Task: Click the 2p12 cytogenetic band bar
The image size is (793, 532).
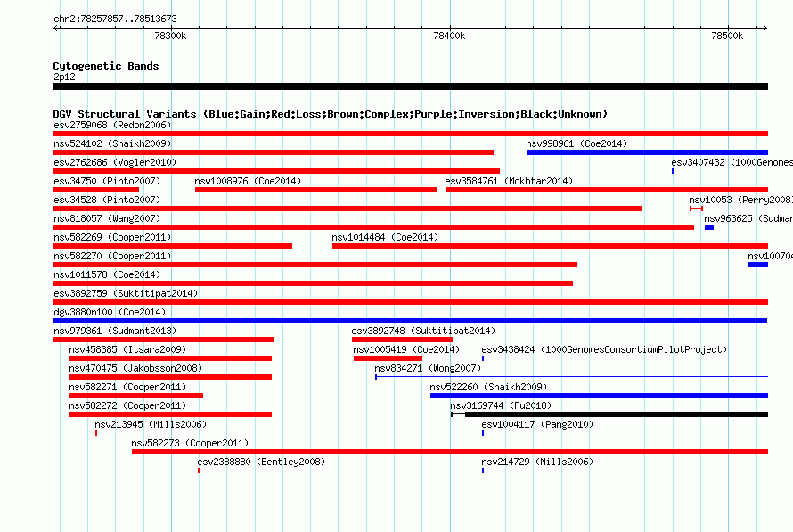Action: [x=410, y=86]
